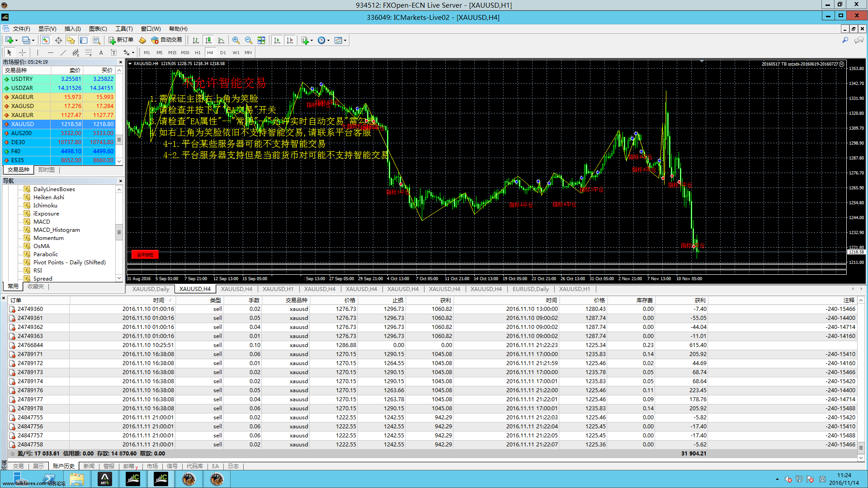Select the cursor arrow tool

9,52
